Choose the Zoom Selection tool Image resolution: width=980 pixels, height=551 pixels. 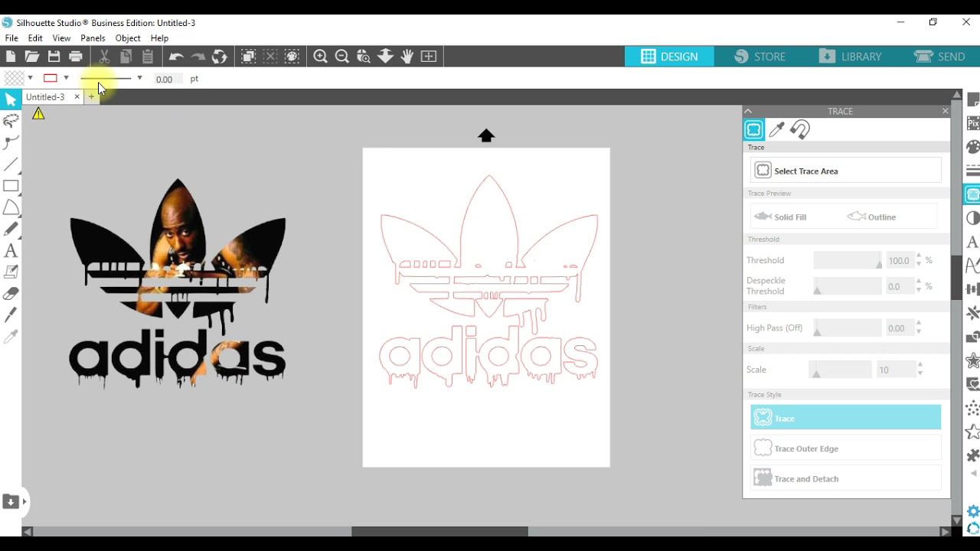(364, 57)
